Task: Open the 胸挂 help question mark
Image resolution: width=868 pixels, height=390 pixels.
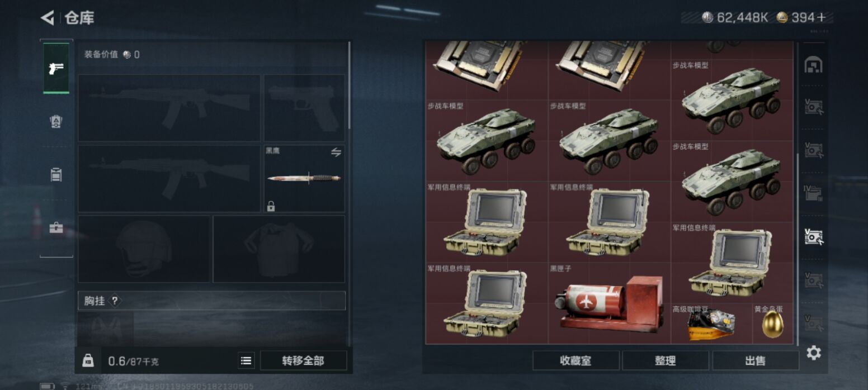Action: pyautogui.click(x=115, y=301)
